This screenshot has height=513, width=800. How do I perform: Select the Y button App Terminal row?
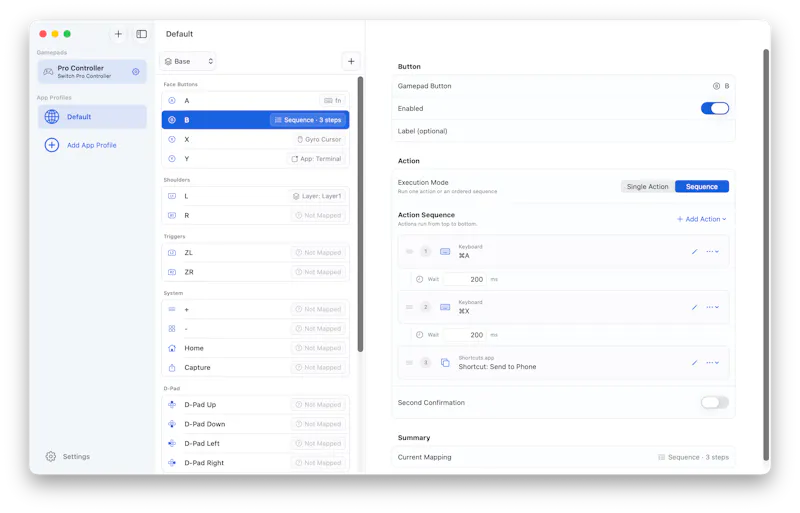point(255,159)
